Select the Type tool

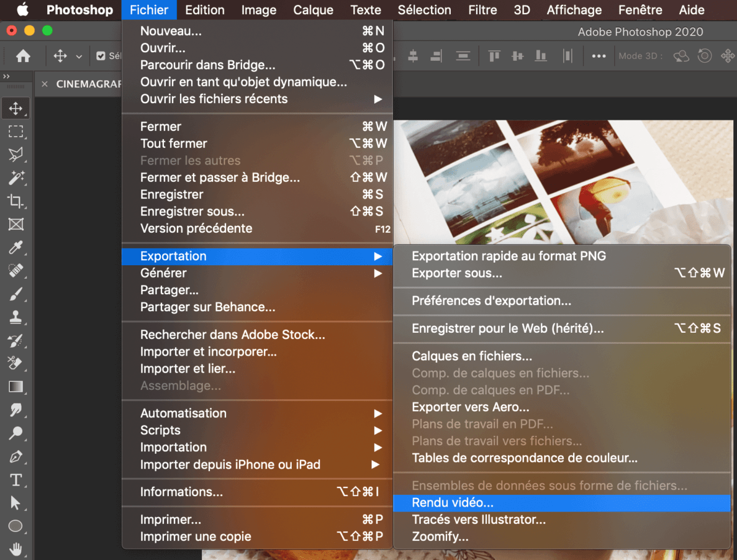point(15,479)
